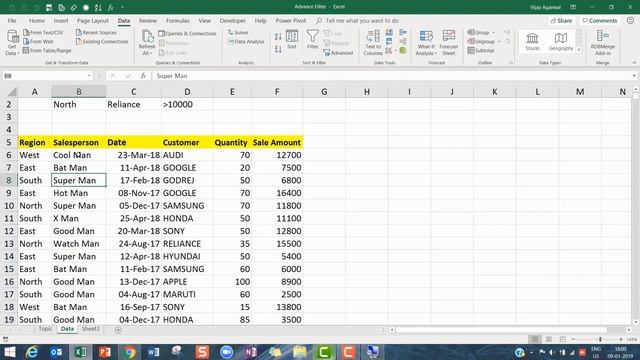Open the Sort dialog
Viewport: 640px width, 360px height.
click(292, 40)
